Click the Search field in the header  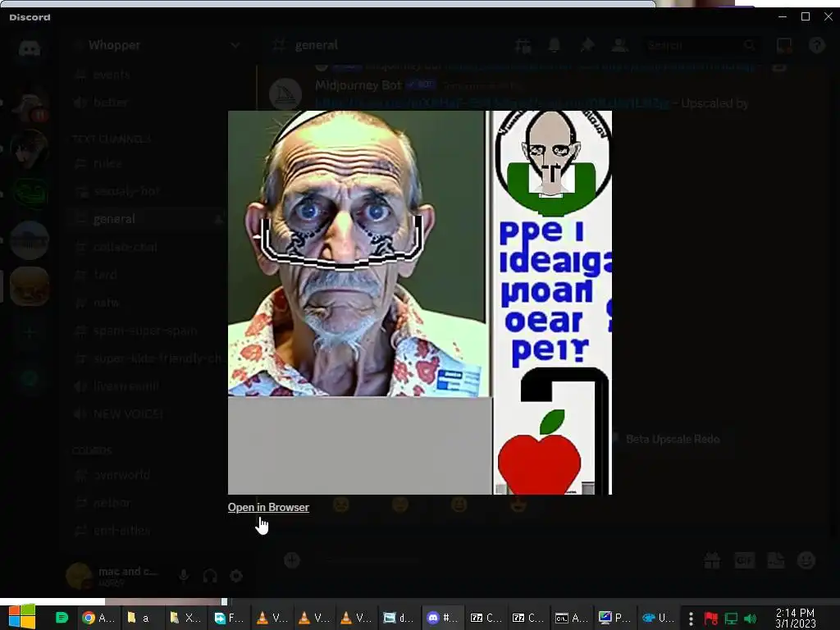pos(701,46)
